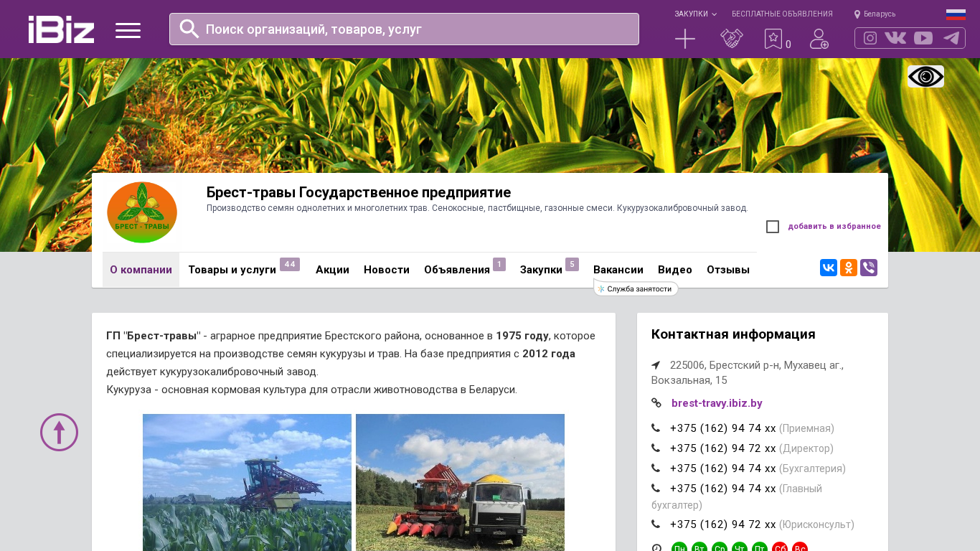Share page via Viber icon

coord(869,268)
